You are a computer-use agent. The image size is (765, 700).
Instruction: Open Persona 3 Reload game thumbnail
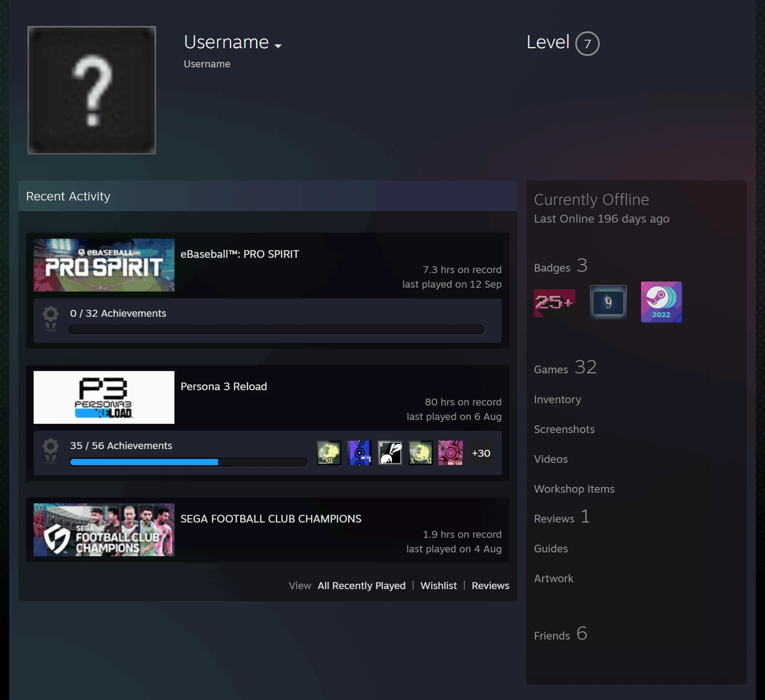click(x=104, y=397)
